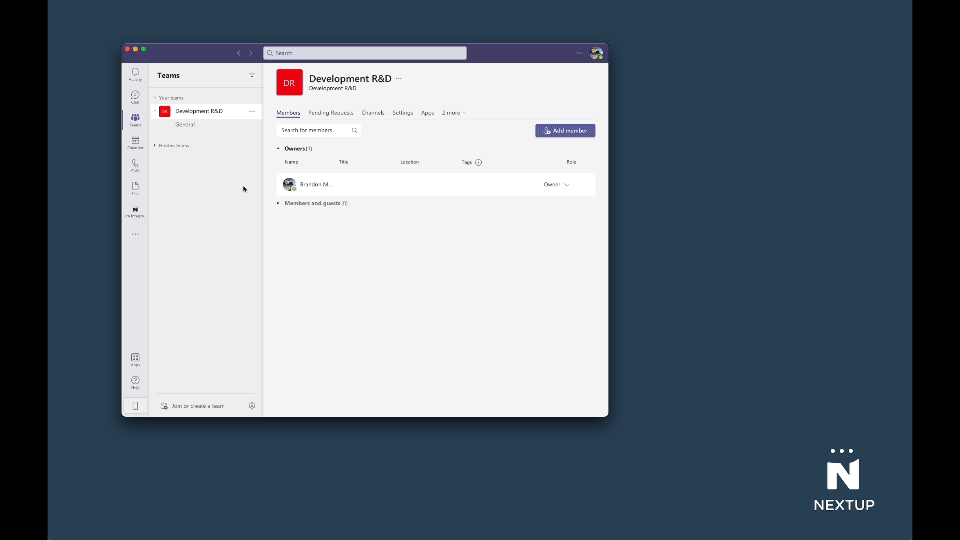Go back using the left arrow
The height and width of the screenshot is (540, 960).
tap(239, 53)
